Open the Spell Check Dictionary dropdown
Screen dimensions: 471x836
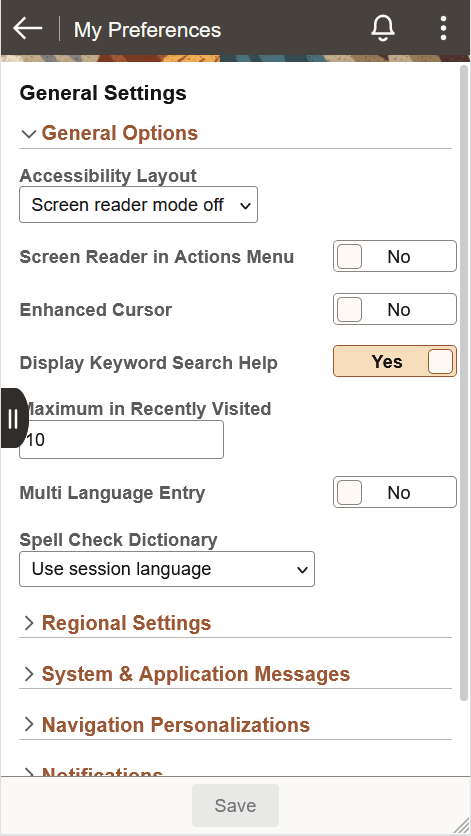[167, 569]
